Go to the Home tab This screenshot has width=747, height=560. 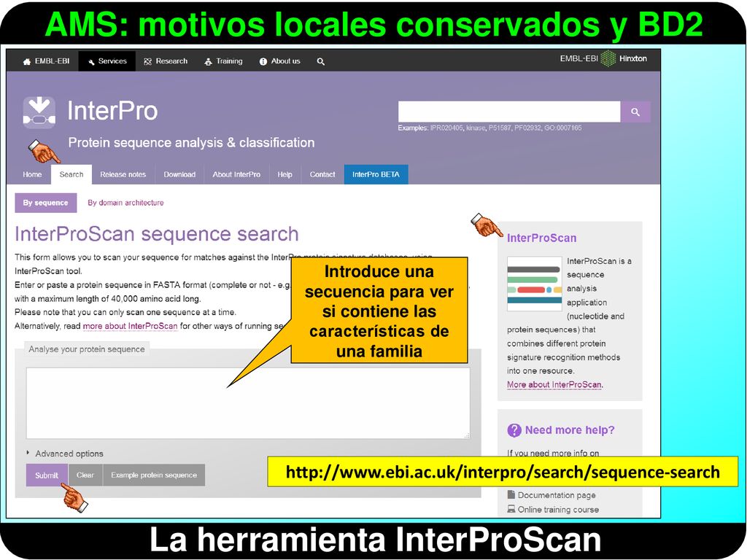click(32, 174)
